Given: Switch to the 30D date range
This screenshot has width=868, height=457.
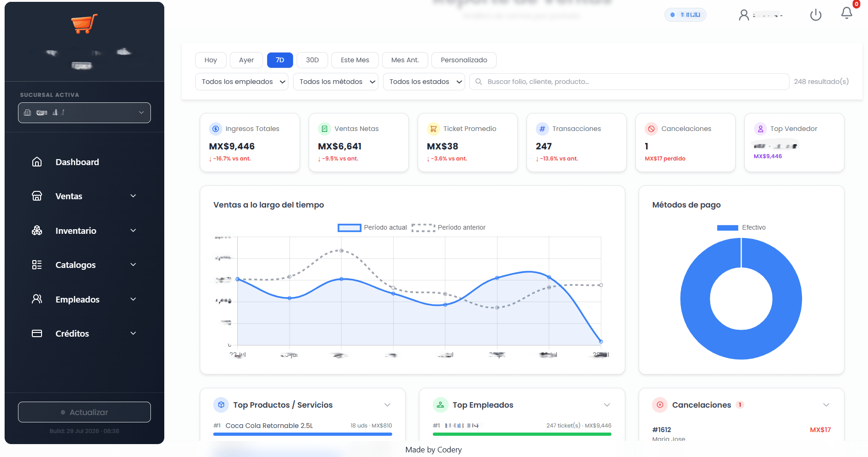Looking at the screenshot, I should point(312,60).
